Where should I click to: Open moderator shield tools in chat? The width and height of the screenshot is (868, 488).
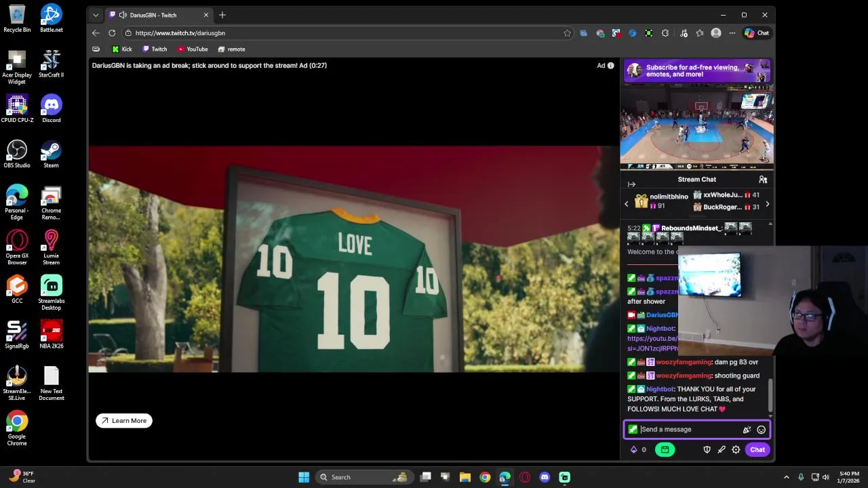[707, 449]
